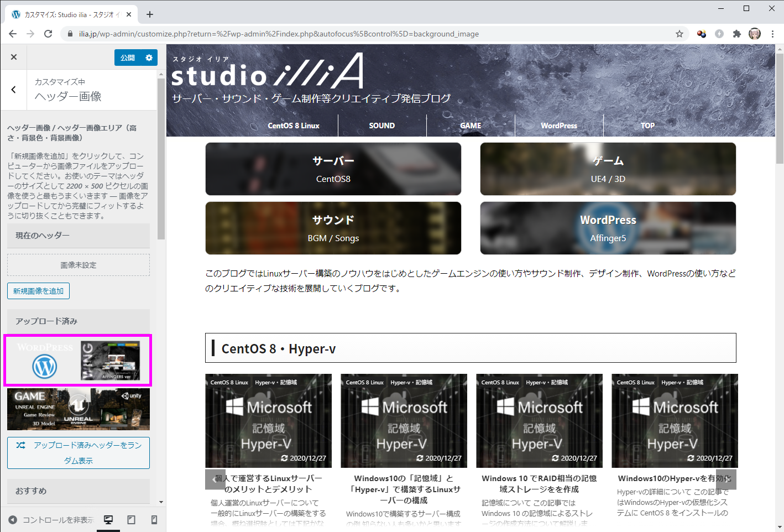
Task: Open SOUND nav menu item
Action: (x=382, y=126)
